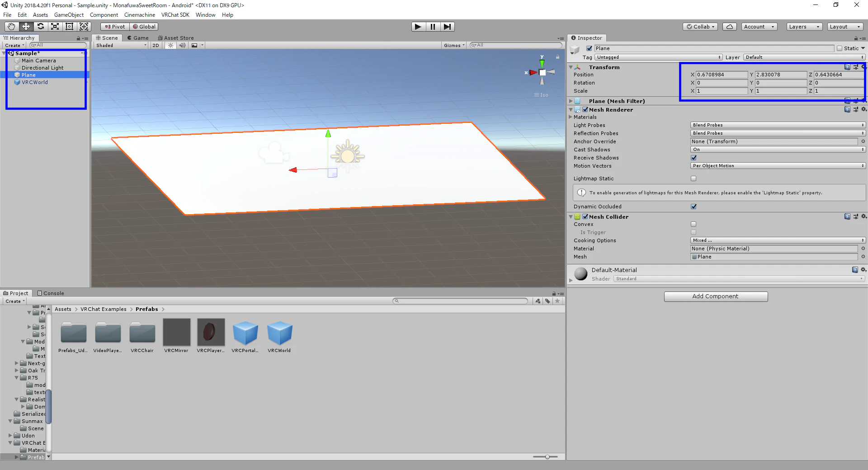Click the Step frame button
Image resolution: width=868 pixels, height=470 pixels.
(447, 27)
